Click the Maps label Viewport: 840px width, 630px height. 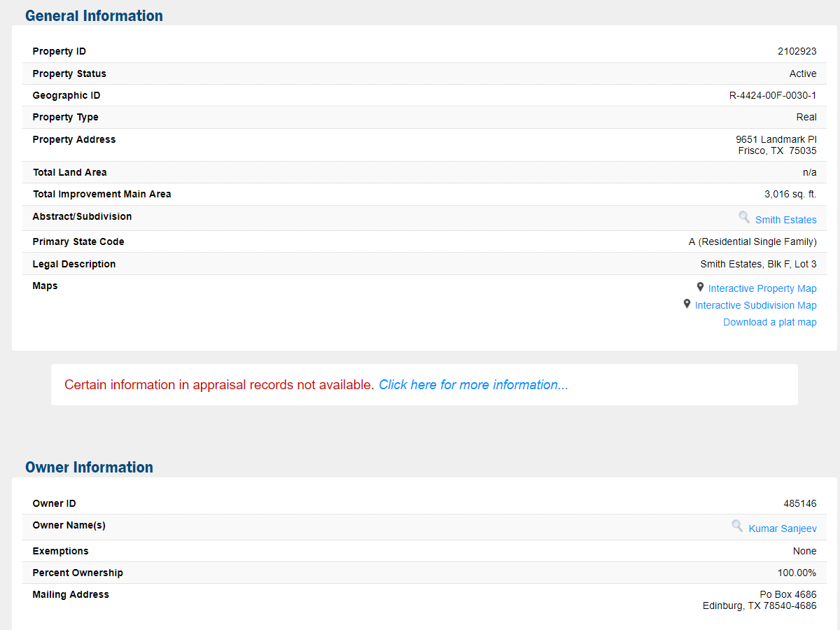[45, 286]
